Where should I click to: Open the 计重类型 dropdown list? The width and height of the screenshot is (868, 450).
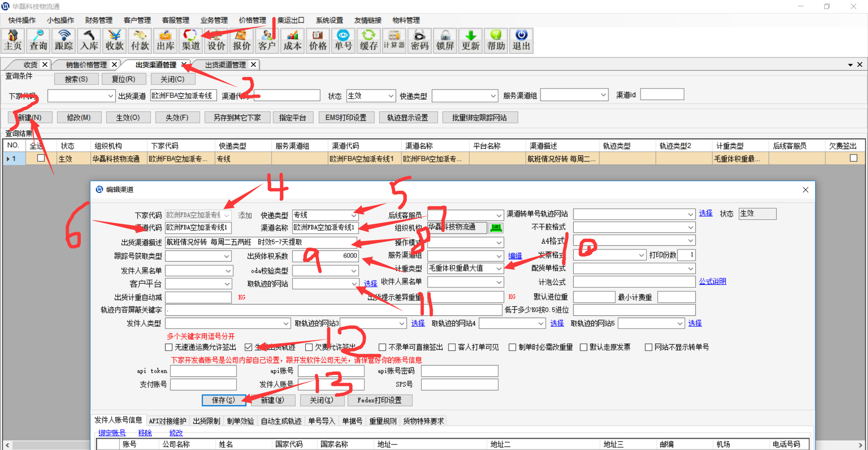(x=499, y=268)
